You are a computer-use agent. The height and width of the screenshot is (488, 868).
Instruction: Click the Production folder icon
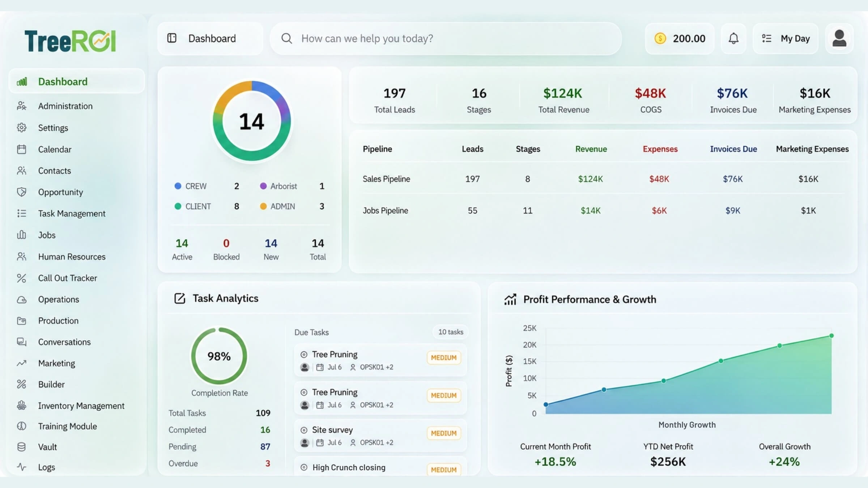21,321
